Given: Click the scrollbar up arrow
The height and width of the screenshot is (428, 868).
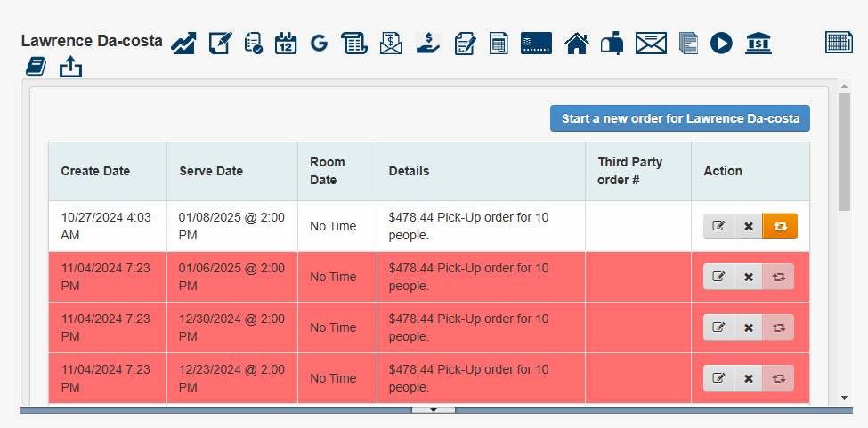Looking at the screenshot, I should tap(844, 86).
